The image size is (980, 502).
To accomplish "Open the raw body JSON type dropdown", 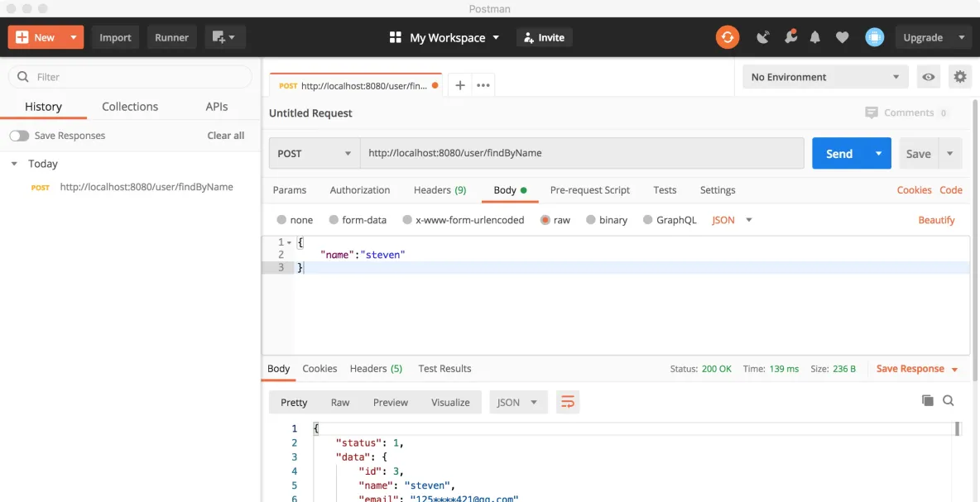I will pyautogui.click(x=732, y=220).
